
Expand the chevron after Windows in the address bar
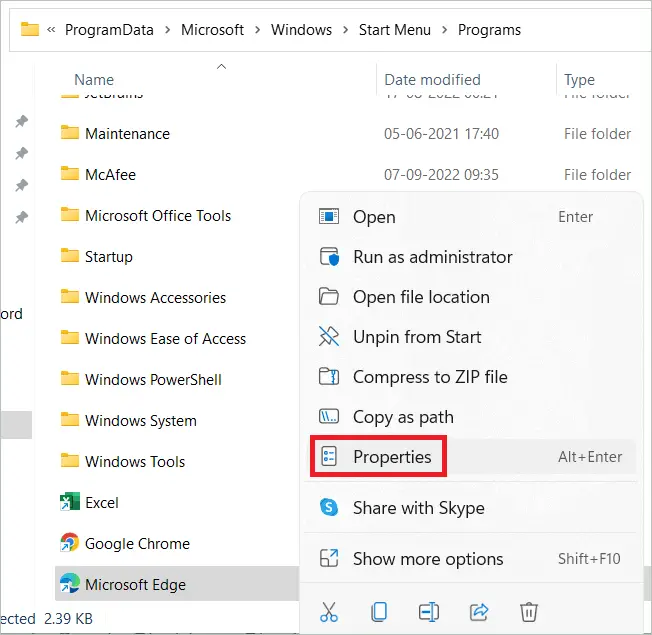pyautogui.click(x=346, y=30)
